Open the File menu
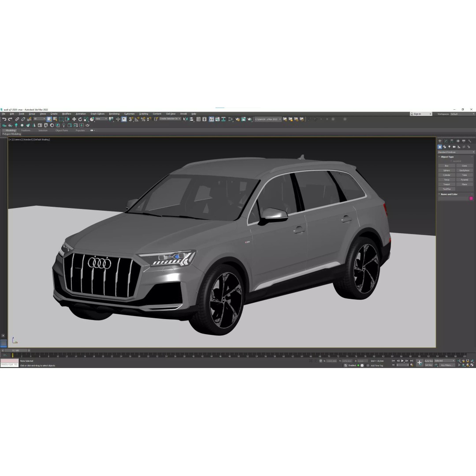Screen dimensions: 476x476 (4, 114)
